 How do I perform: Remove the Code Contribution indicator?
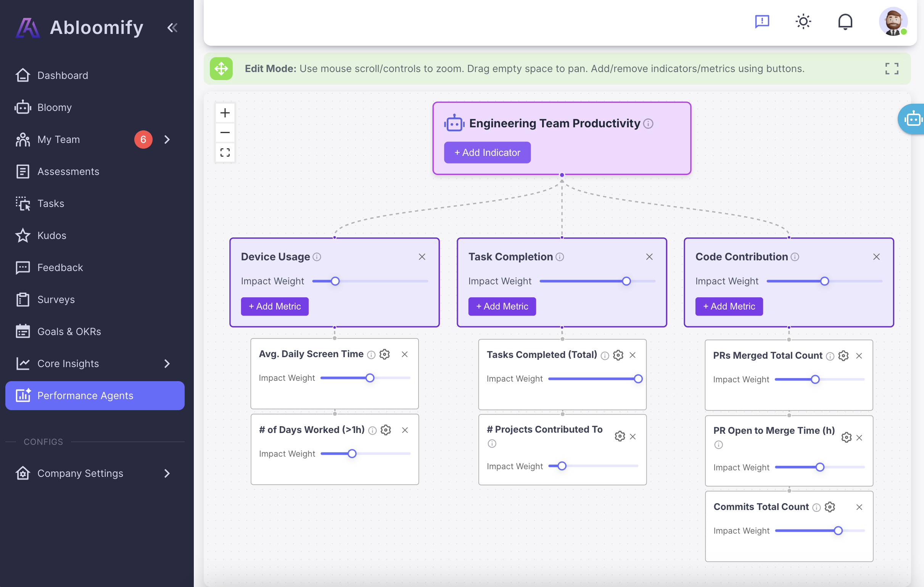coord(876,257)
